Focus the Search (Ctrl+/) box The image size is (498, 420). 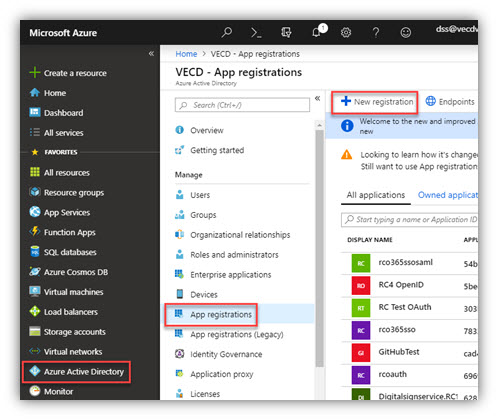[x=242, y=105]
